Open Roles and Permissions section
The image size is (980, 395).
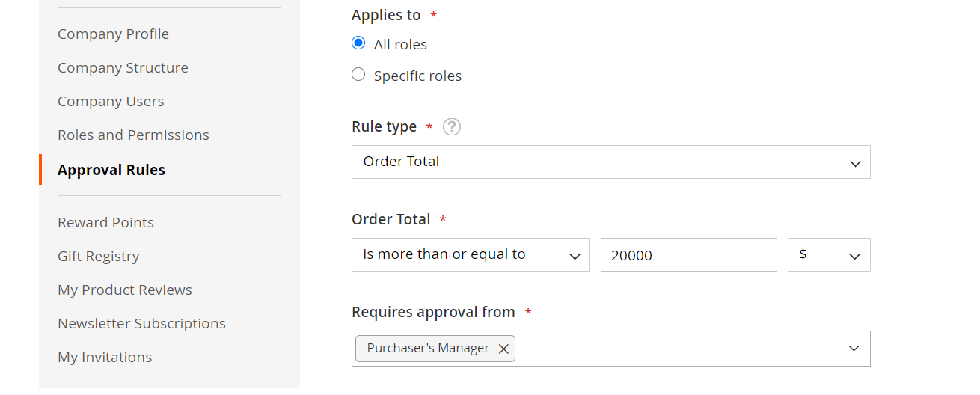point(133,135)
